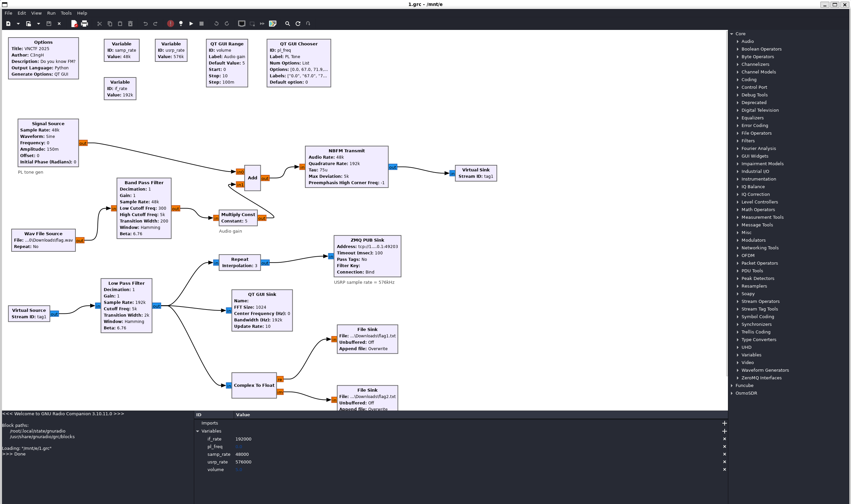Add a new variable with plus button
851x504 pixels.
click(724, 431)
